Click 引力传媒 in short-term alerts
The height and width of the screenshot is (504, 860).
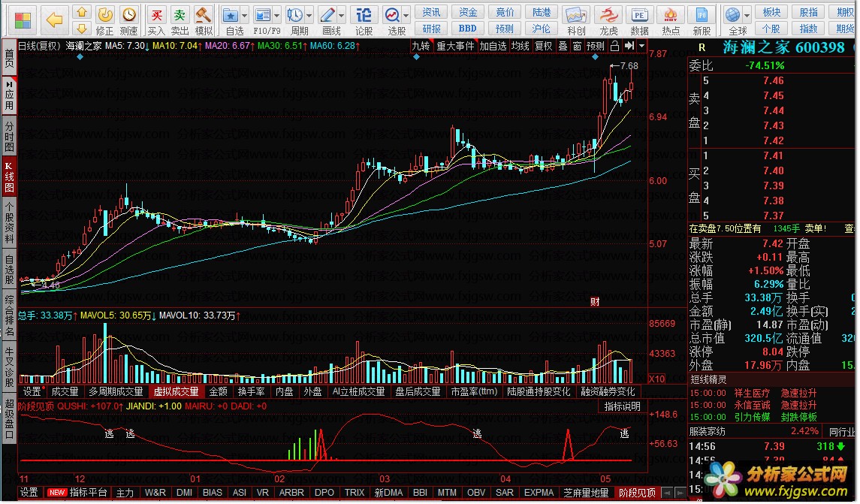(752, 418)
